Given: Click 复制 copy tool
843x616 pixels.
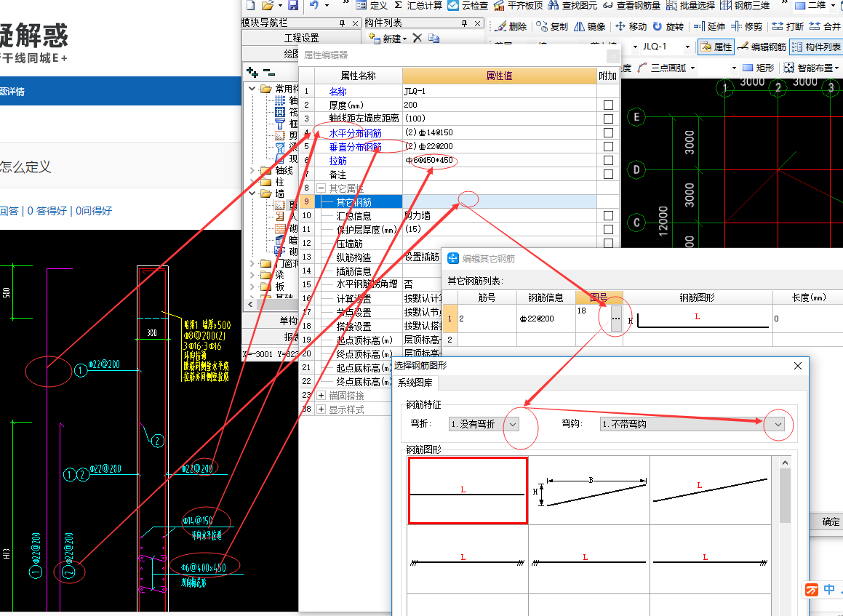Looking at the screenshot, I should pos(553,26).
